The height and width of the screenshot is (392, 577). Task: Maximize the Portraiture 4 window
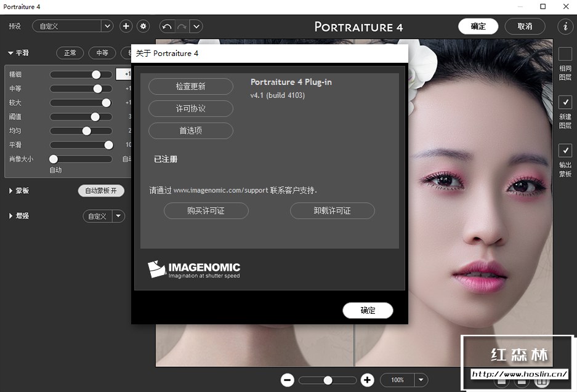pos(543,7)
